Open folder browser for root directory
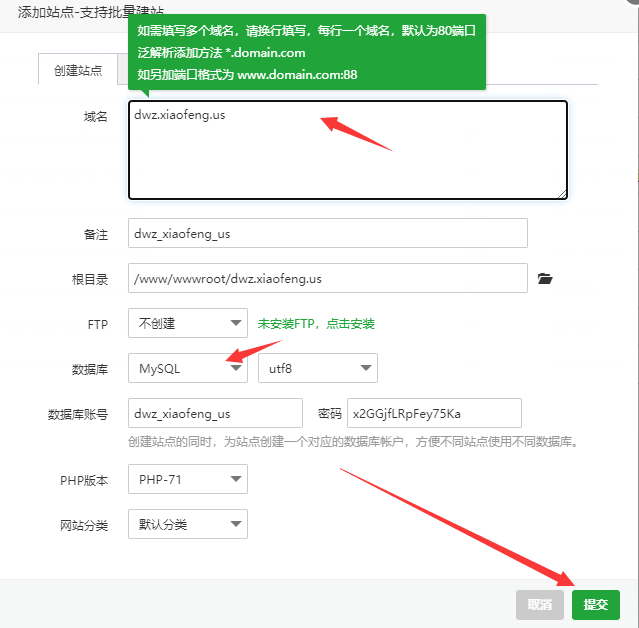639x628 pixels. [545, 279]
